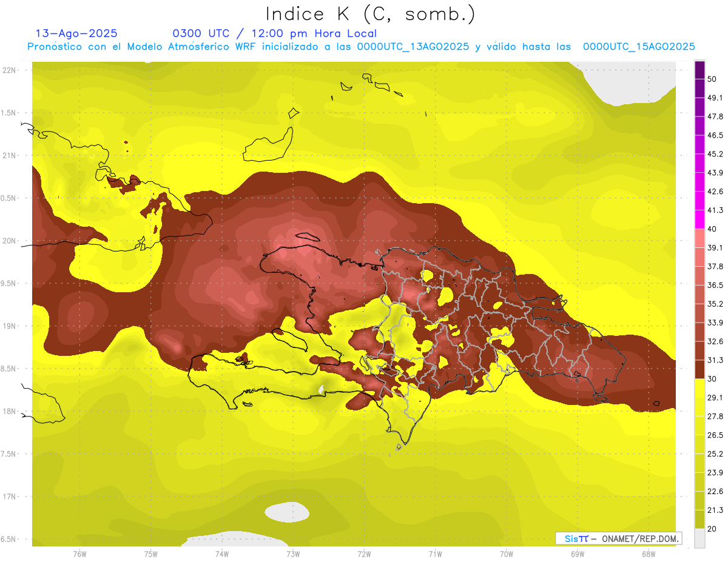
Task: Click the legend value "43.9"
Action: click(715, 173)
